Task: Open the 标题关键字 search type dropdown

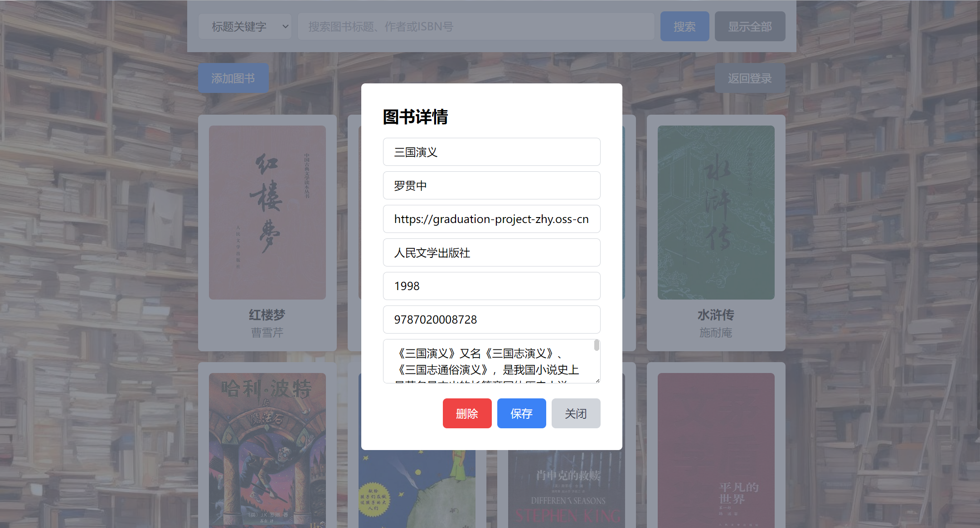Action: pyautogui.click(x=245, y=27)
